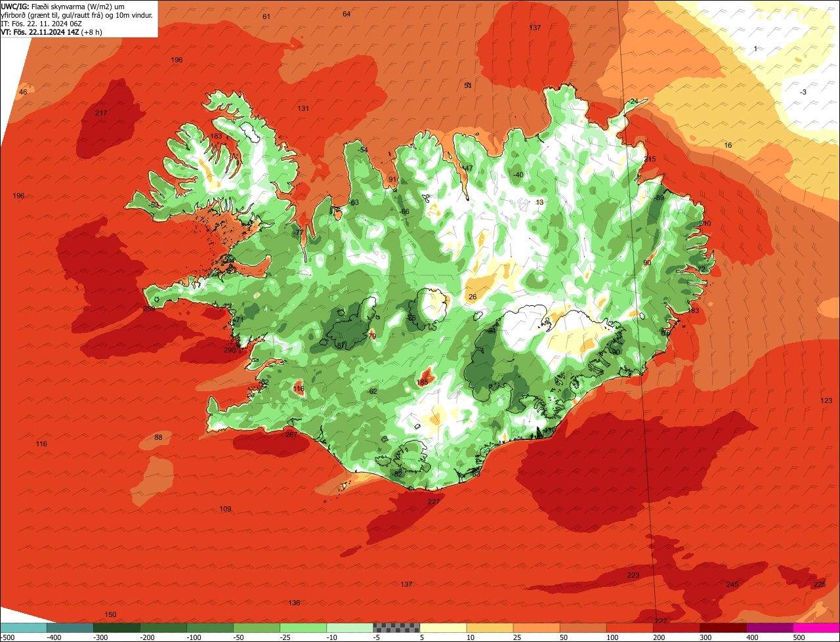Click the magenta legend swatch above 500
The image size is (840, 642).
coord(816,628)
